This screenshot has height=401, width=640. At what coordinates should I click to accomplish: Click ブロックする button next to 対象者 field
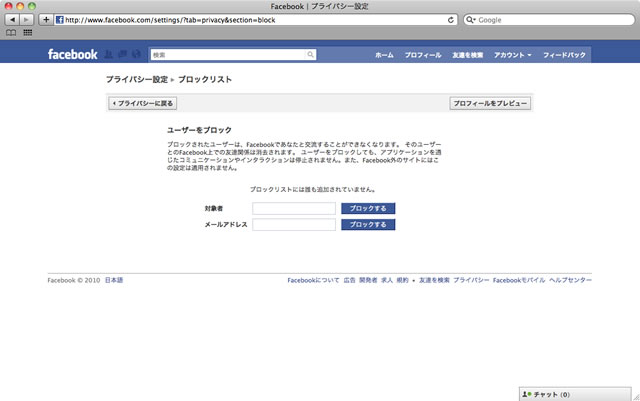tap(368, 208)
